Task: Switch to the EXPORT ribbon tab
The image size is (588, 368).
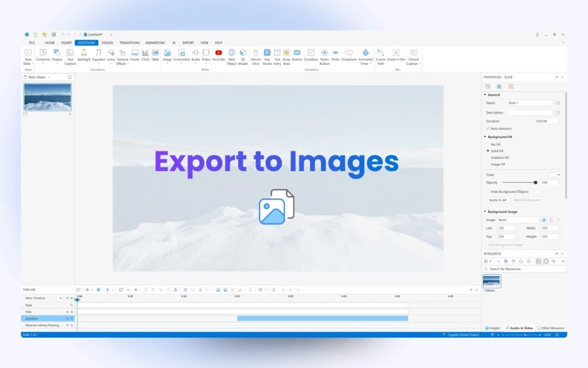Action: [188, 43]
